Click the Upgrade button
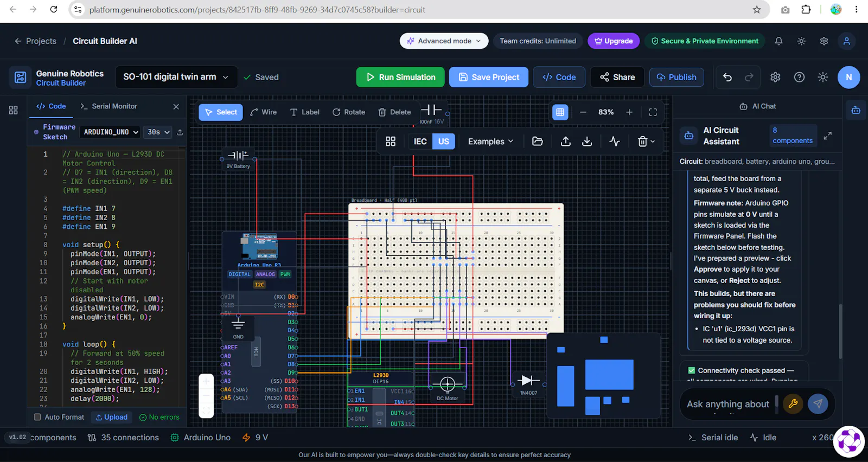868x462 pixels. [614, 41]
